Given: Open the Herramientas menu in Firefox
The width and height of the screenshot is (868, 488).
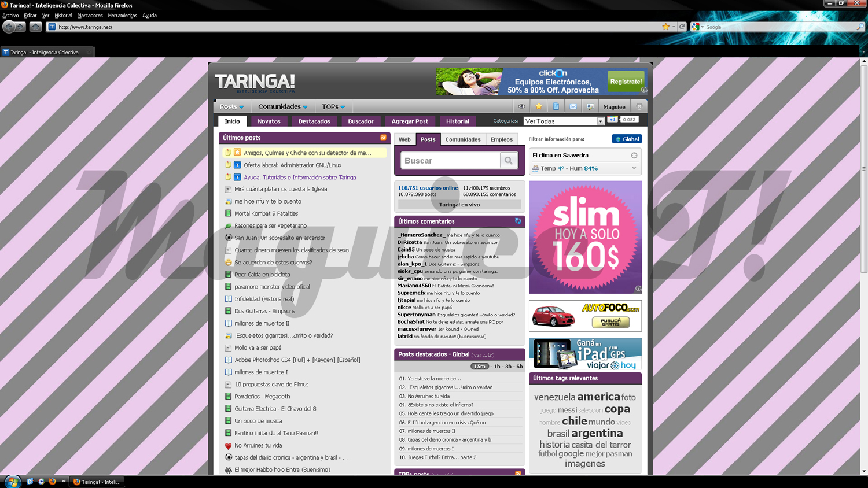Looking at the screenshot, I should 122,16.
